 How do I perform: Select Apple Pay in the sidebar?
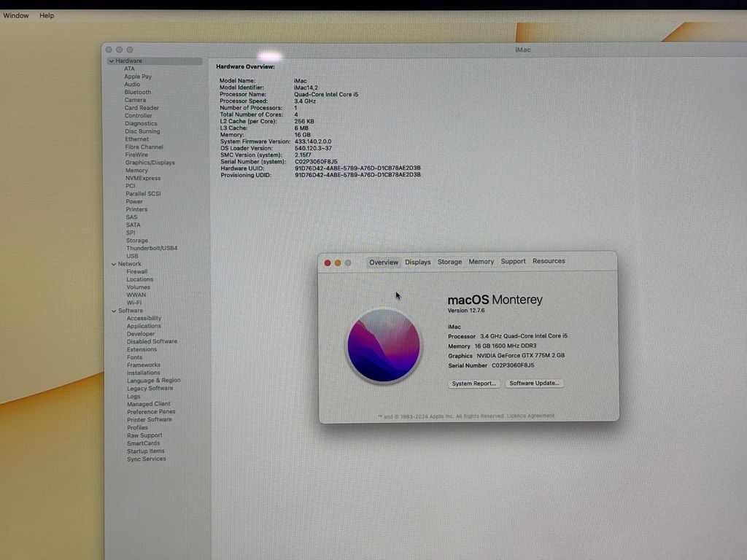pos(138,76)
